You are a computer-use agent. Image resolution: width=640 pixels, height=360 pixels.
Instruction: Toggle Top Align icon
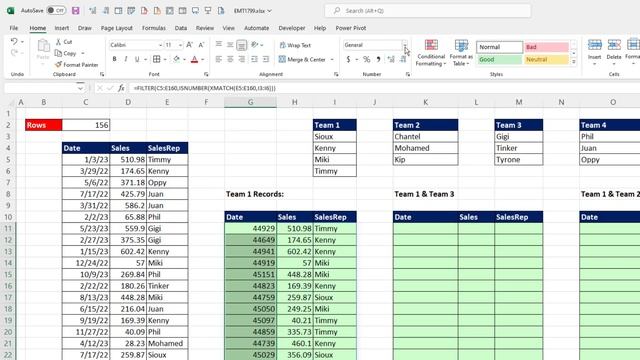point(219,45)
